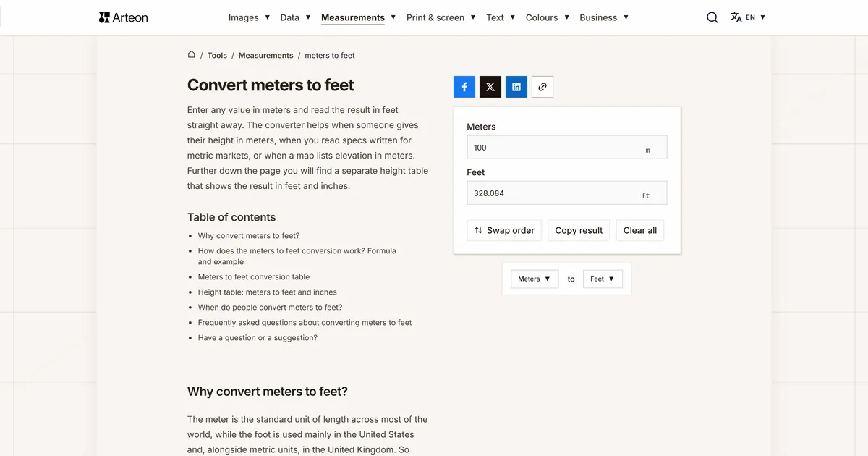868x456 pixels.
Task: Open the Meters source unit dropdown
Action: (x=535, y=279)
